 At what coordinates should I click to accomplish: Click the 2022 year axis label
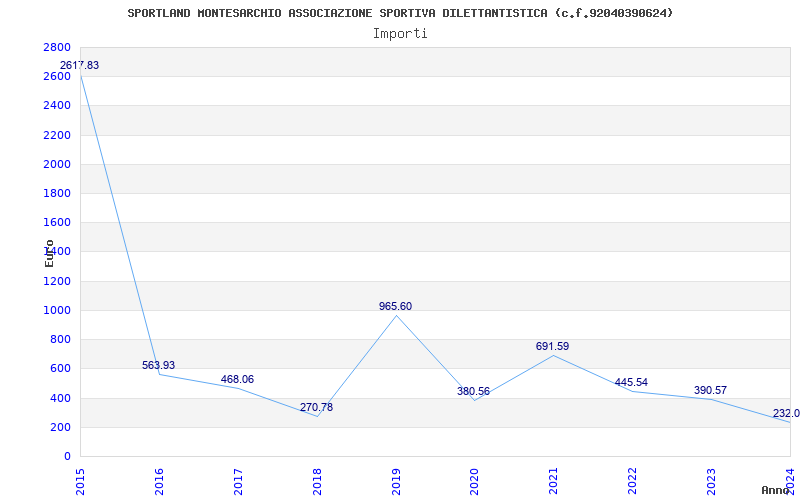pyautogui.click(x=632, y=481)
